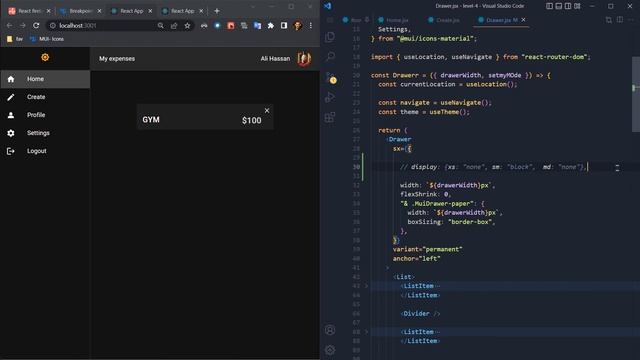Close the Drawer.jsx editor tab

pyautogui.click(x=524, y=20)
